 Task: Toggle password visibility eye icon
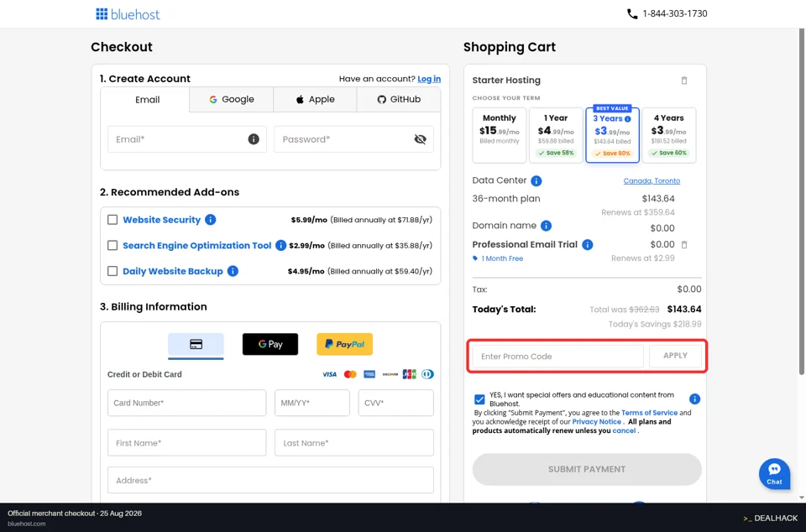point(420,139)
